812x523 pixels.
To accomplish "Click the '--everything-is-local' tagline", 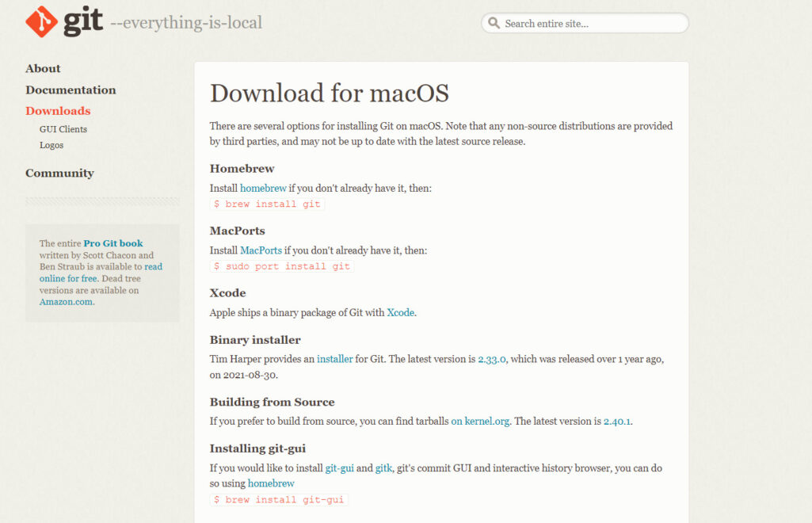I will pos(186,23).
